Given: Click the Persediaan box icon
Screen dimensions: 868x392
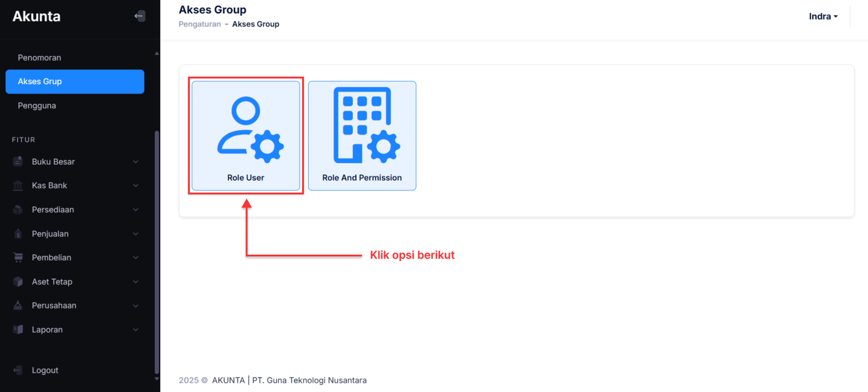Looking at the screenshot, I should pyautogui.click(x=18, y=210).
